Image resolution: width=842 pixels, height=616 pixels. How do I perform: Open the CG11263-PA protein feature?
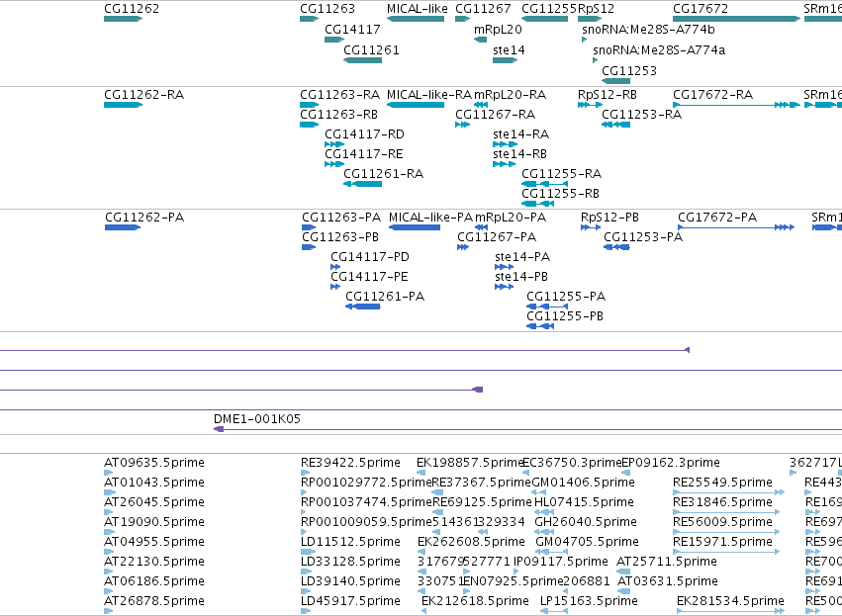click(309, 227)
